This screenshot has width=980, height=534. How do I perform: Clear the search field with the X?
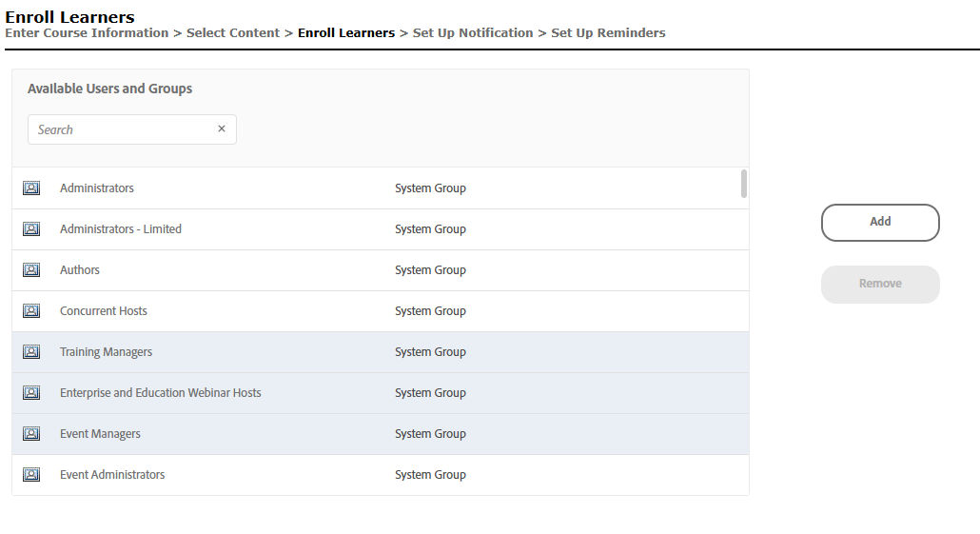pos(222,129)
